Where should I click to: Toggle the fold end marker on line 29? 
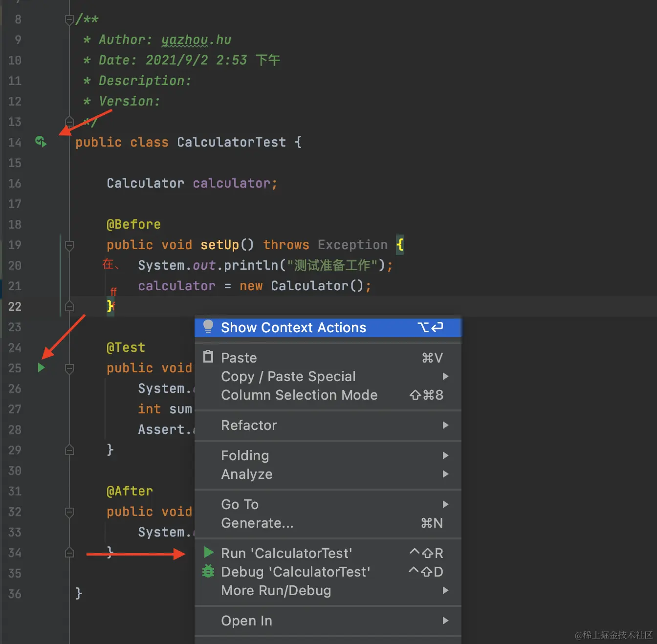[69, 450]
